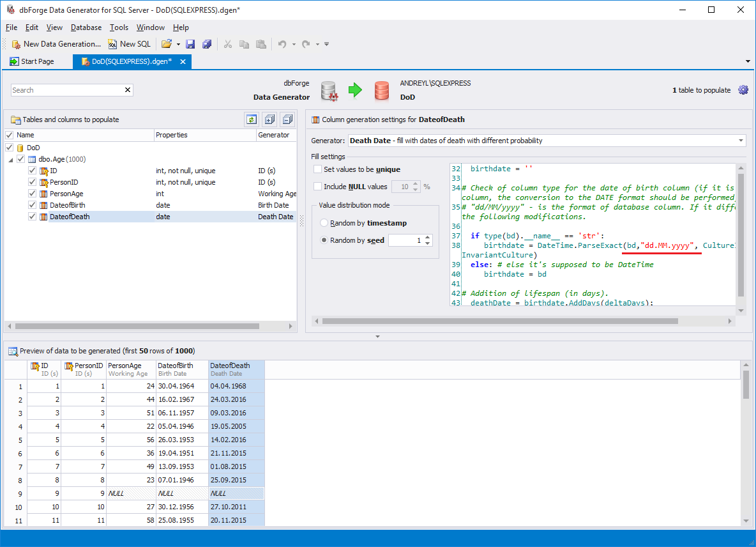
Task: Select Random by seed mode
Action: coord(324,240)
